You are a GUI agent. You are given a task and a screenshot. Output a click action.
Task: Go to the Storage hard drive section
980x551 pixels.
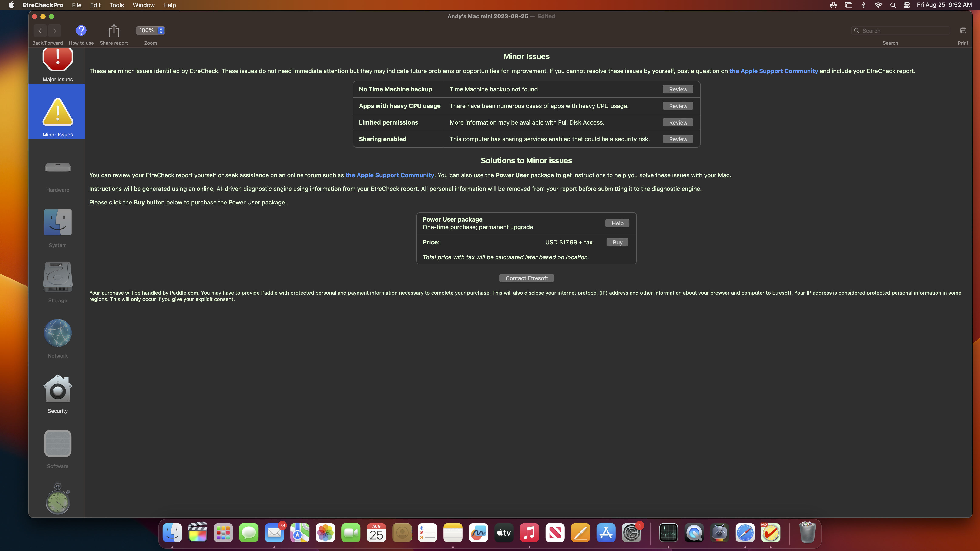coord(57,277)
